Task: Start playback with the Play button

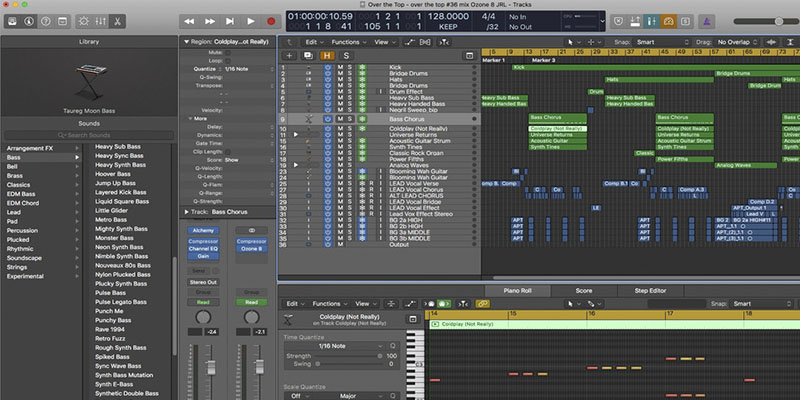Action: pyautogui.click(x=251, y=21)
